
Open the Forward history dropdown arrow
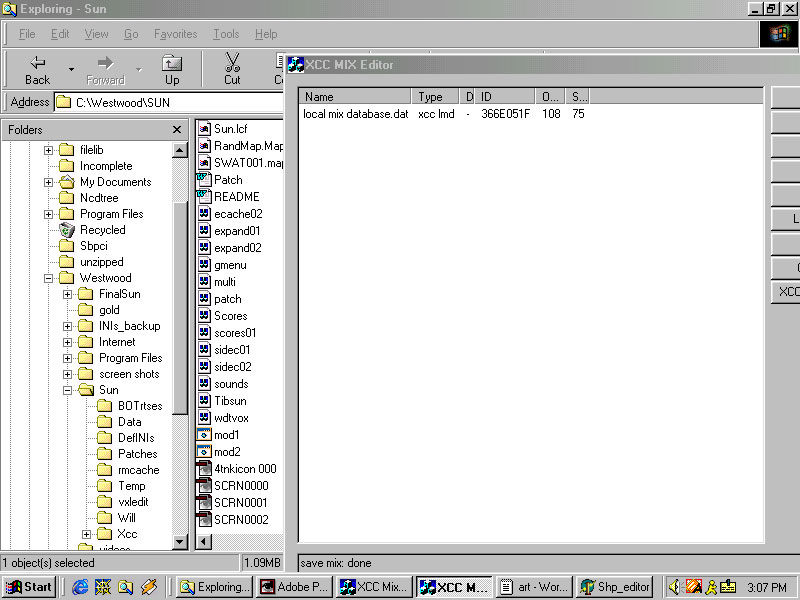(x=138, y=69)
